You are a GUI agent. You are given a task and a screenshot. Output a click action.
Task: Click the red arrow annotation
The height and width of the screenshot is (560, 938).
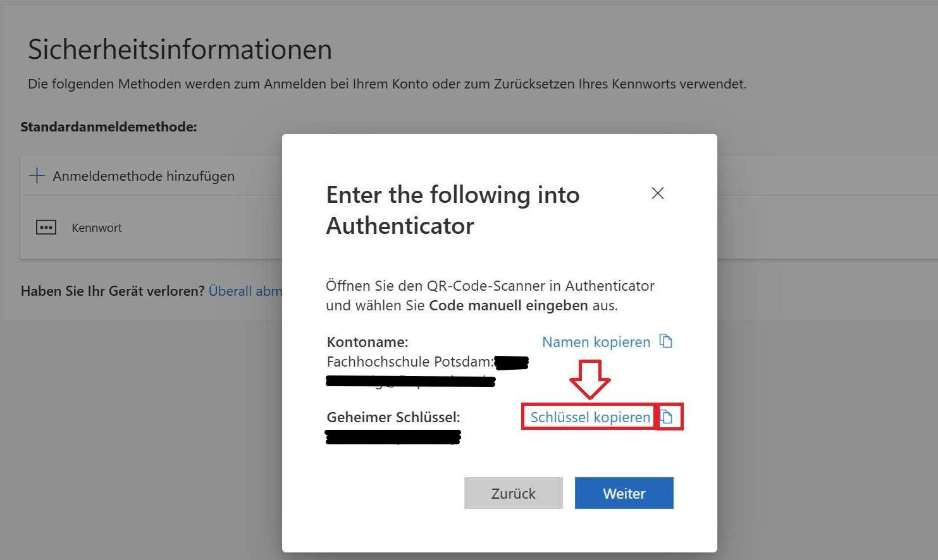pyautogui.click(x=589, y=379)
